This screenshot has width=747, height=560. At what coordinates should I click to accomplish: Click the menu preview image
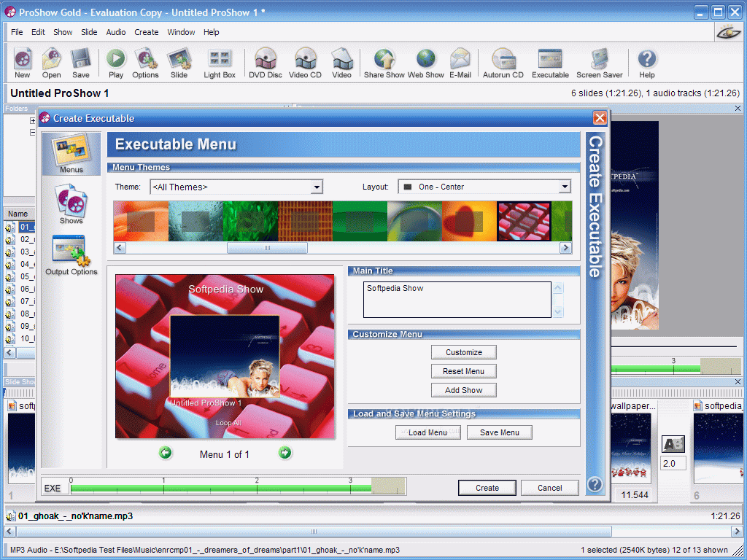225,356
